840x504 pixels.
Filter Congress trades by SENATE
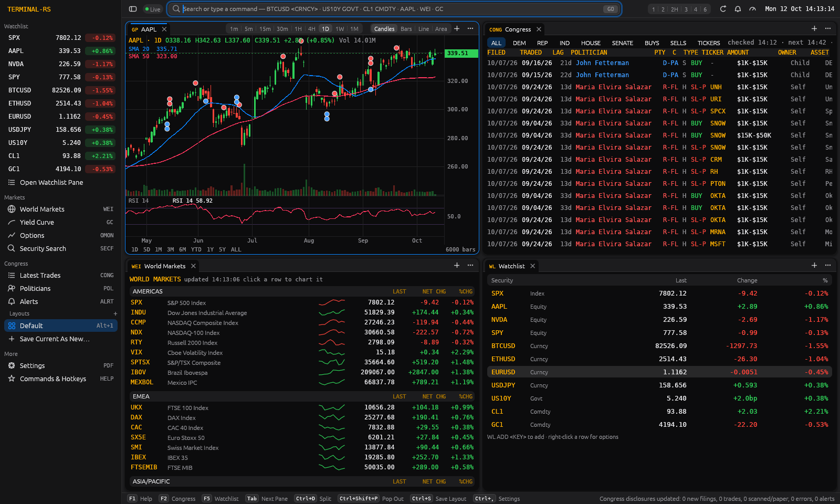(623, 43)
